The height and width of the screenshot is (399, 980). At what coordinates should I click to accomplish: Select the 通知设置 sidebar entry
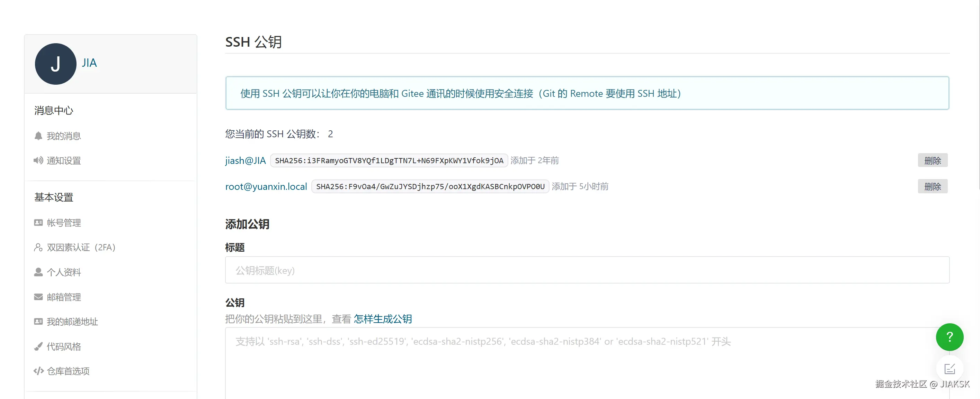point(63,160)
